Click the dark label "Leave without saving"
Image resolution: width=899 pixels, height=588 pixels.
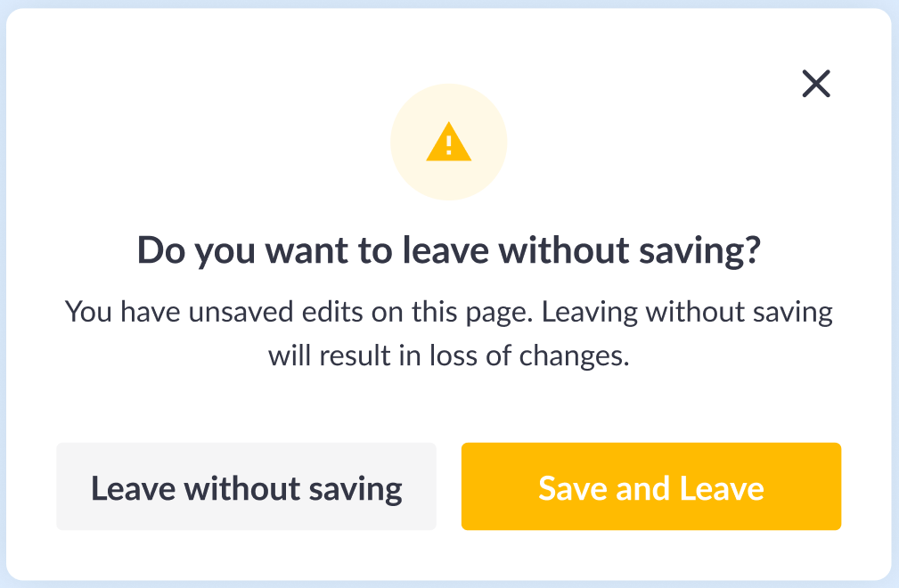247,489
